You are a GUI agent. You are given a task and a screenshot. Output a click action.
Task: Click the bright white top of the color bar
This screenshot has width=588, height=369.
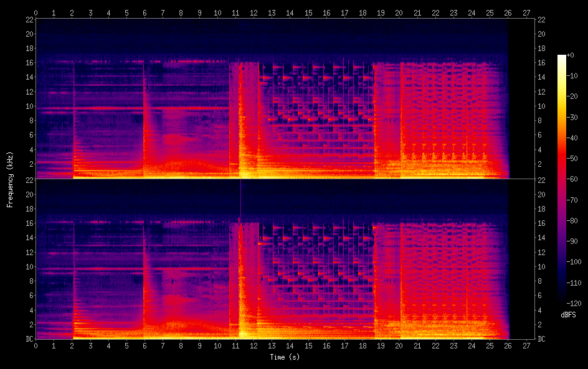pos(562,58)
